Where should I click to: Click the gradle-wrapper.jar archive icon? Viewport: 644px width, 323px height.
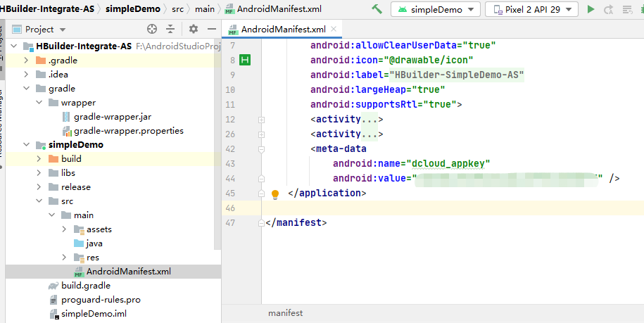point(66,117)
